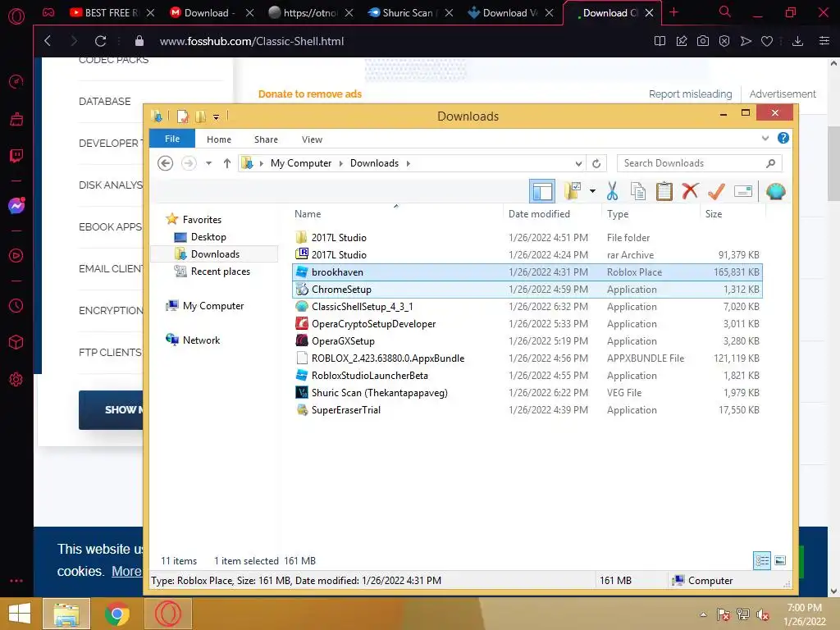Viewport: 840px width, 630px height.
Task: Select Network in navigation pane
Action: click(x=201, y=340)
